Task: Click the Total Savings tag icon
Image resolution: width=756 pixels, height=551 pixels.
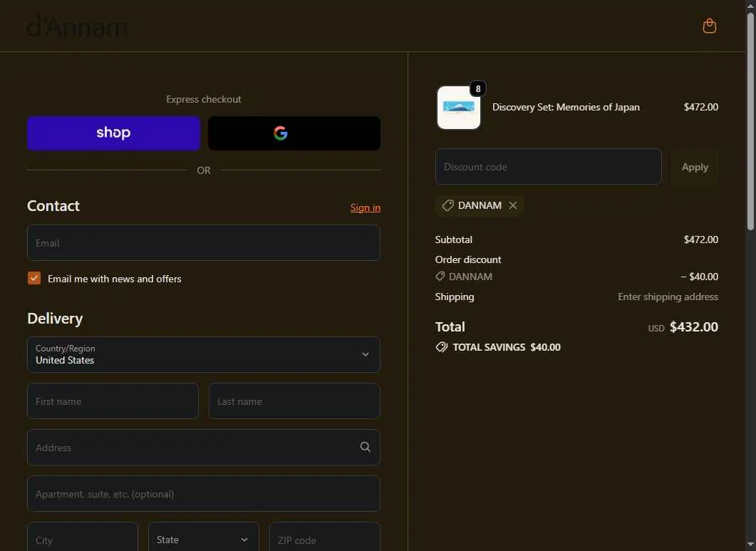Action: [442, 347]
